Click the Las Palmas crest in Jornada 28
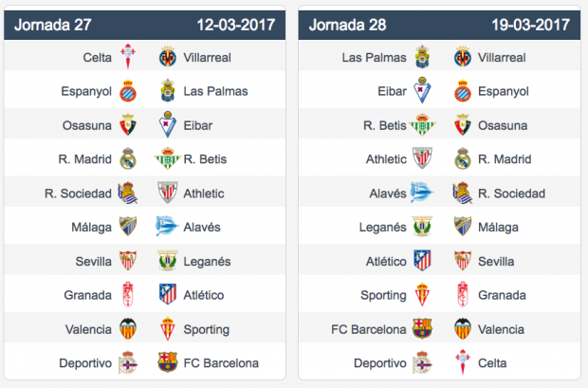Screen dimensions: 588x388 pos(422,57)
